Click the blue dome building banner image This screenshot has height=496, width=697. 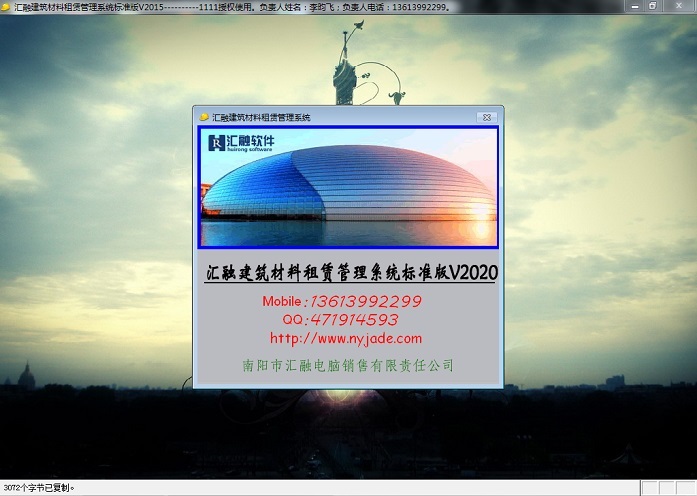pos(348,187)
